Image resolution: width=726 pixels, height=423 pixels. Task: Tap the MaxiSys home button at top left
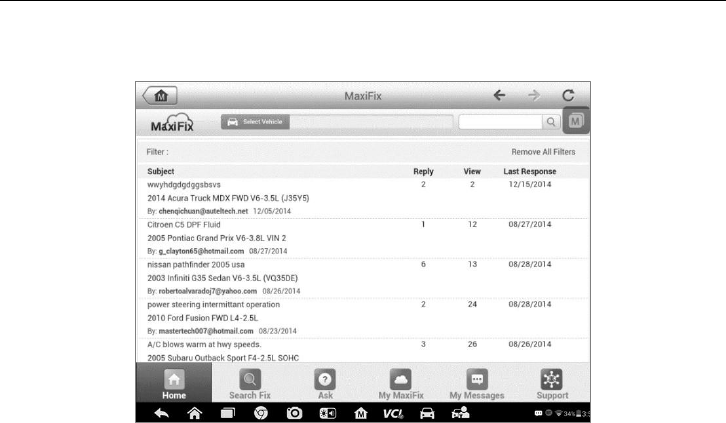[160, 95]
